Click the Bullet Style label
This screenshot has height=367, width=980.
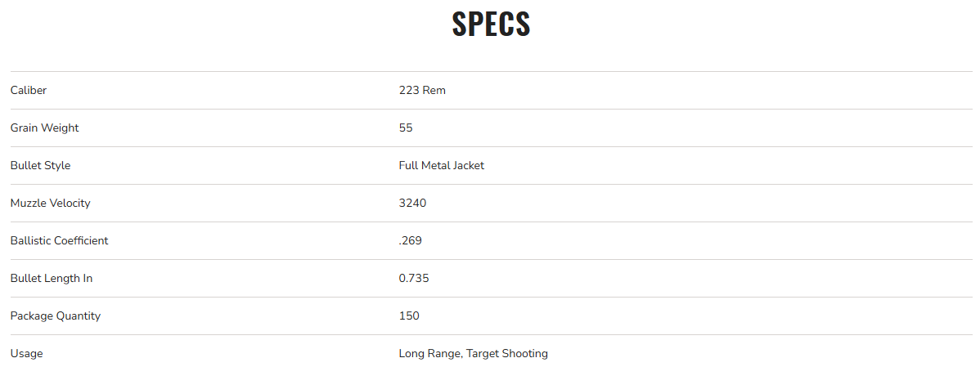[x=41, y=166]
